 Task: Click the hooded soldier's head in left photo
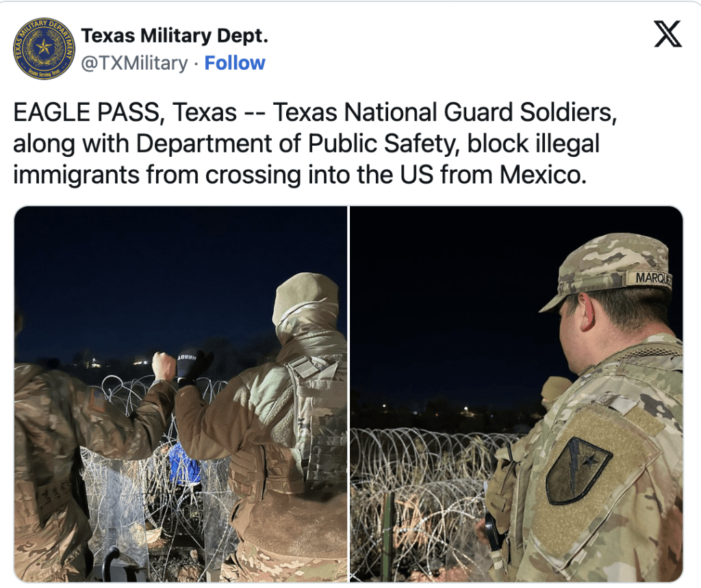pos(305,306)
